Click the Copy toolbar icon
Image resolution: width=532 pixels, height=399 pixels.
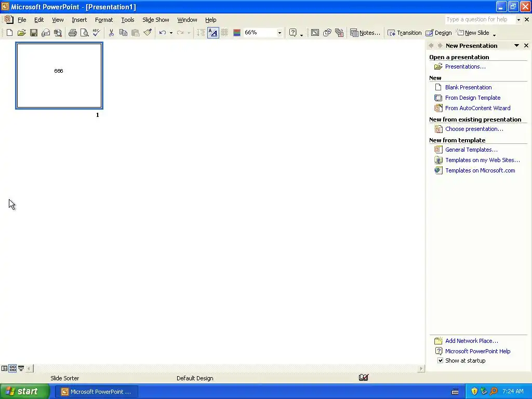pos(123,33)
